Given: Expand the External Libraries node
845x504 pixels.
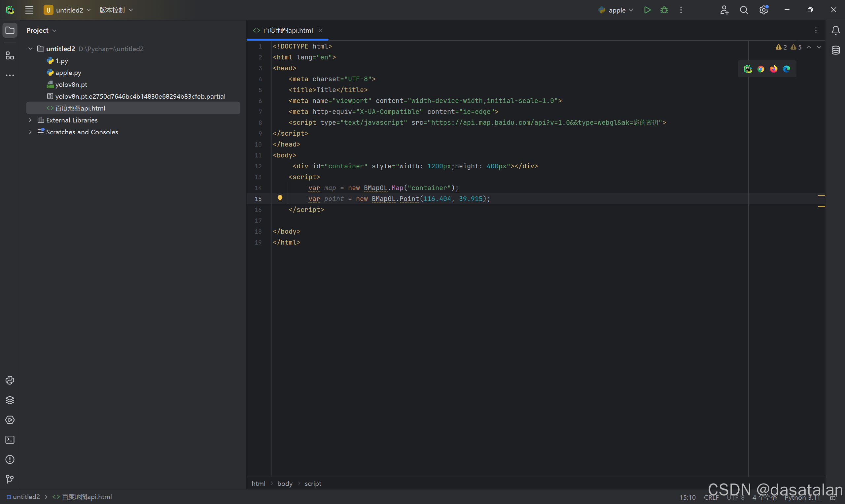Looking at the screenshot, I should 30,120.
